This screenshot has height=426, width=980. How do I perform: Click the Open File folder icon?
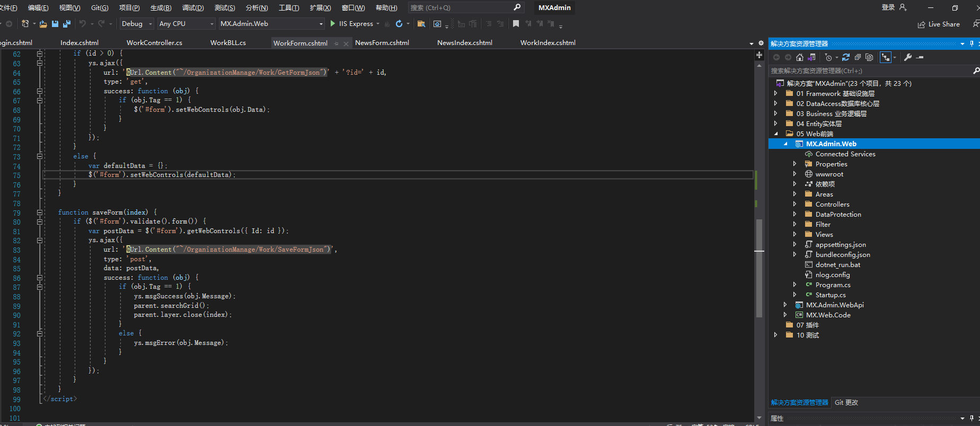point(43,24)
